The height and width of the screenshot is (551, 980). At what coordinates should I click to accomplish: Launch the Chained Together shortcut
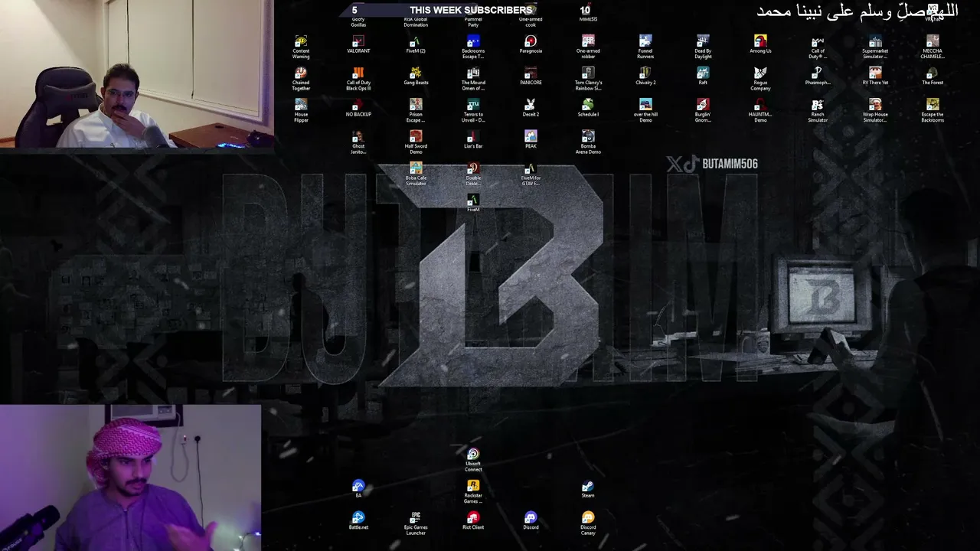[x=301, y=78]
